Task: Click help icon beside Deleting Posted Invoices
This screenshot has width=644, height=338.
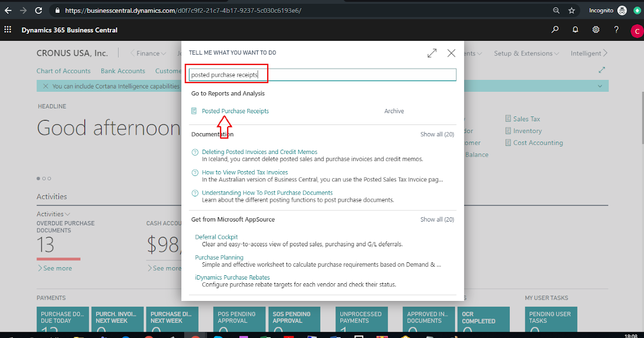Action: point(195,152)
